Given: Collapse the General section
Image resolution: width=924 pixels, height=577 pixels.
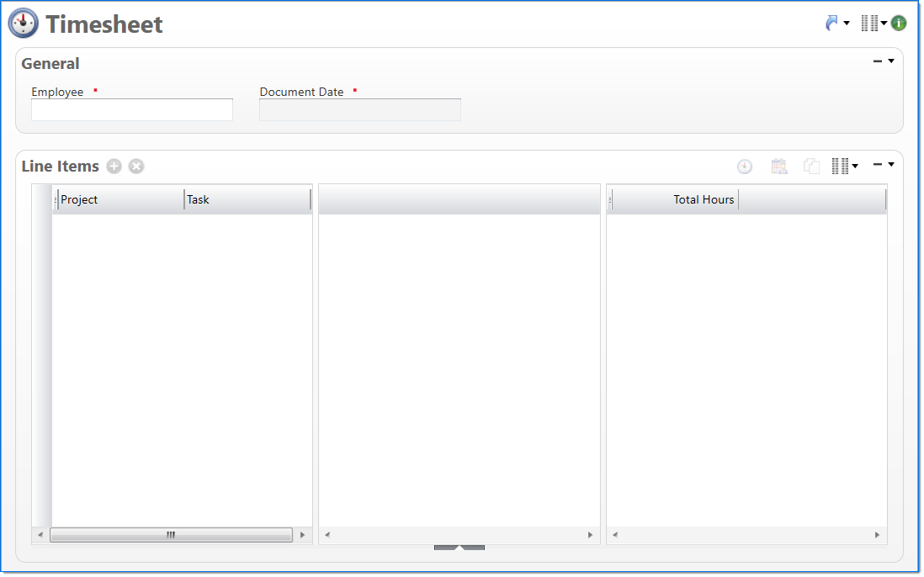Looking at the screenshot, I should (x=878, y=61).
